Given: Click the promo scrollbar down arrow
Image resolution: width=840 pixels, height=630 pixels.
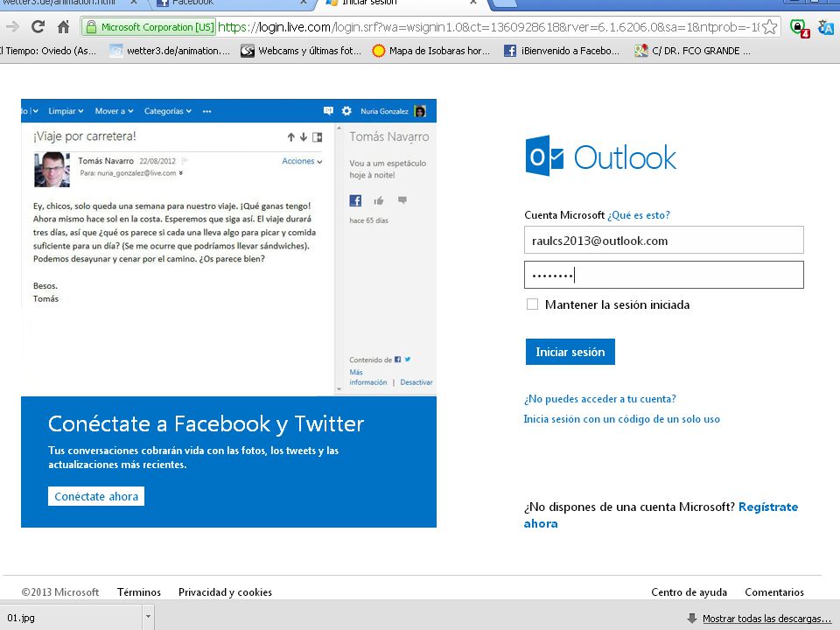Looking at the screenshot, I should coord(339,389).
